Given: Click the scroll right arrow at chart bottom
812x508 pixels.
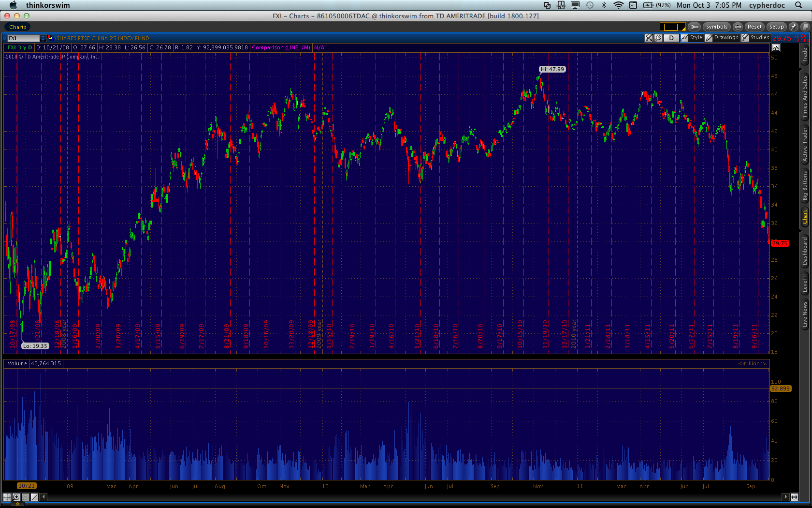Looking at the screenshot, I should (x=785, y=497).
